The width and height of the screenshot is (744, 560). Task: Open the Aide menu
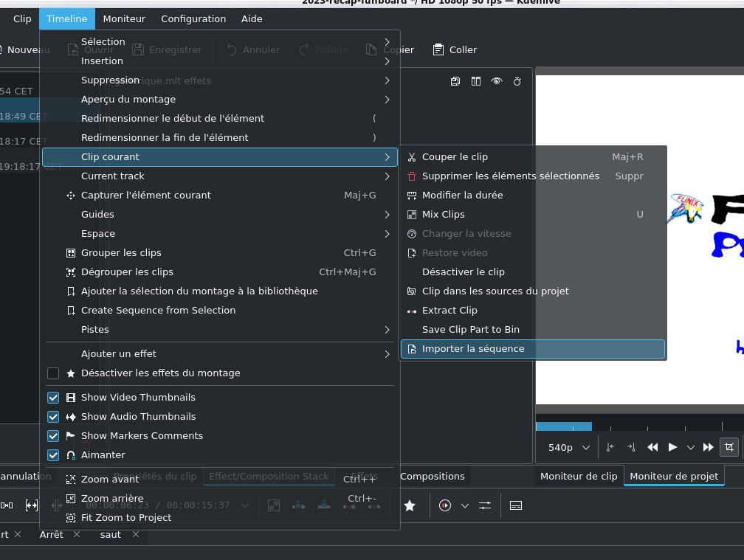(x=252, y=19)
